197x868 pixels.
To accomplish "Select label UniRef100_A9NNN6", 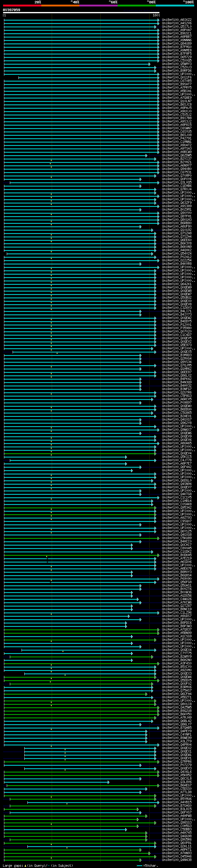I will click(x=177, y=40).
